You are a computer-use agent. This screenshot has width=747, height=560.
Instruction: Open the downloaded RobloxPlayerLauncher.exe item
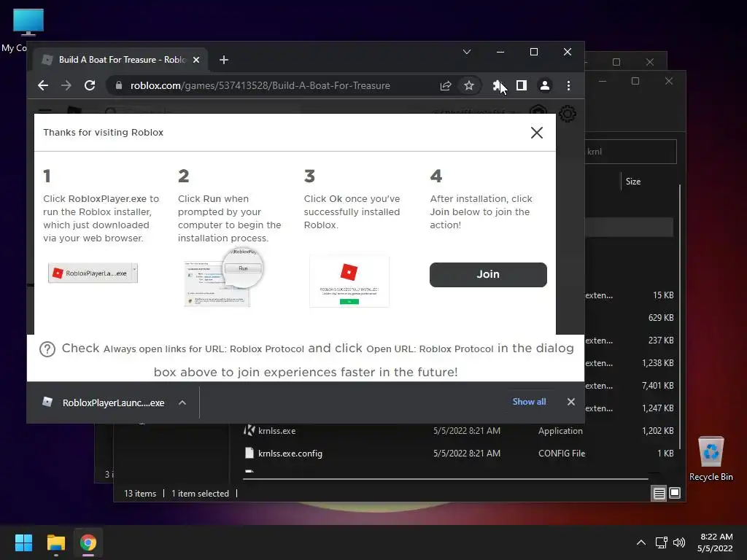[104, 402]
